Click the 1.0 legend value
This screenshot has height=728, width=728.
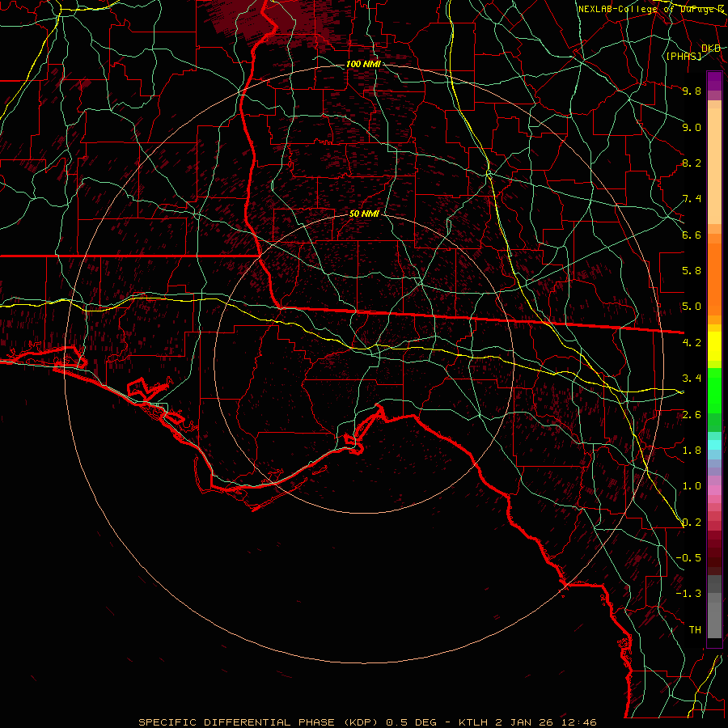pos(692,486)
